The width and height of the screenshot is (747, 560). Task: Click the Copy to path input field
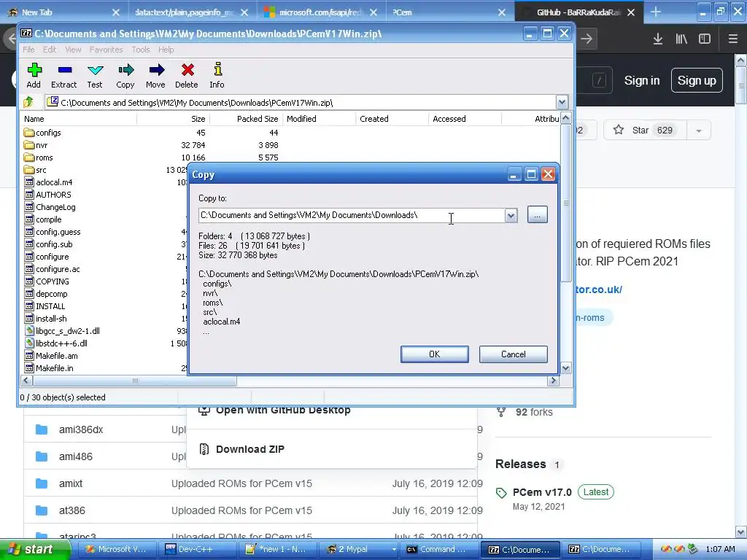point(352,215)
